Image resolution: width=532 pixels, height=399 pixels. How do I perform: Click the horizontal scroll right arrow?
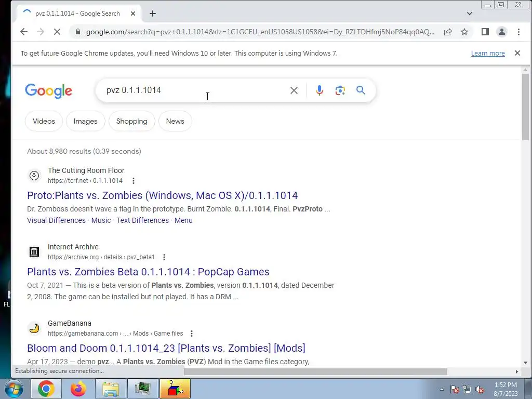click(x=517, y=371)
